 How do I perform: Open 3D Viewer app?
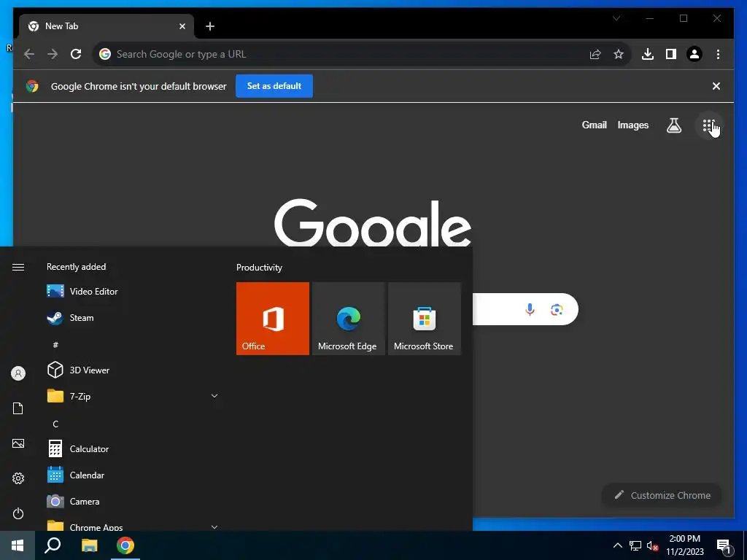point(133,370)
